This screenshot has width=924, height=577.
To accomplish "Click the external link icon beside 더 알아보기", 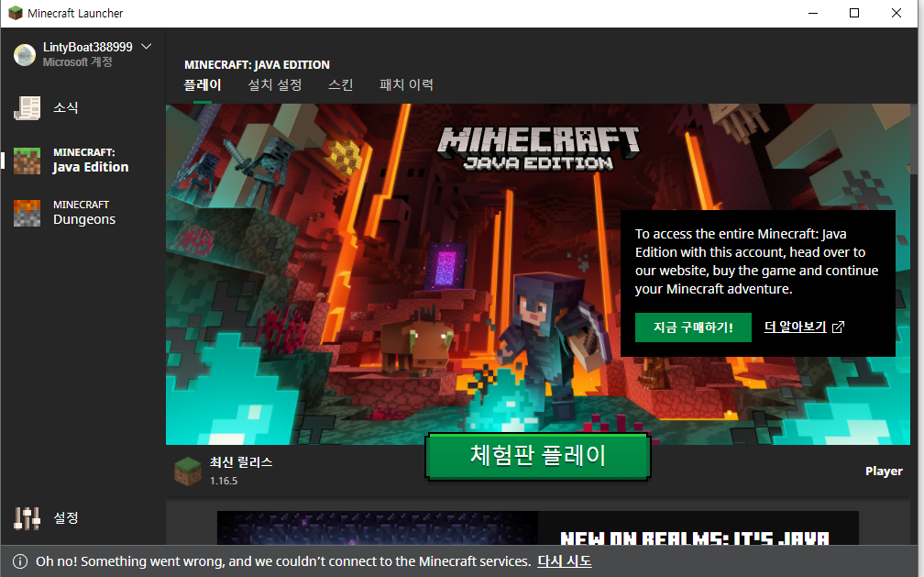I will click(838, 327).
